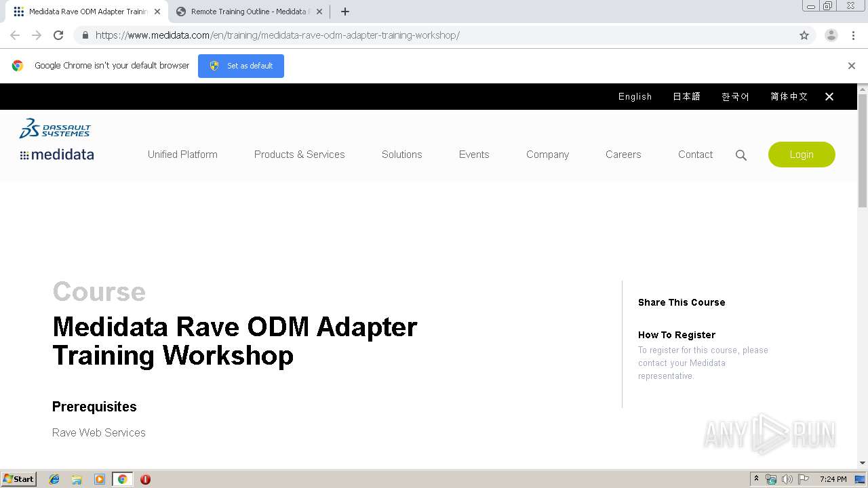Screen dimensions: 868x488
Task: Click the Rave Web Services text
Action: (x=99, y=432)
